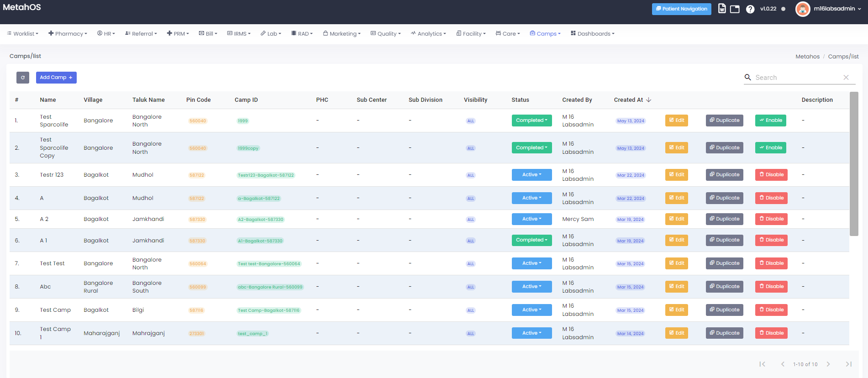The height and width of the screenshot is (378, 868).
Task: Open Active status dropdown for Test Camp Bagalkot
Action: pyautogui.click(x=532, y=310)
